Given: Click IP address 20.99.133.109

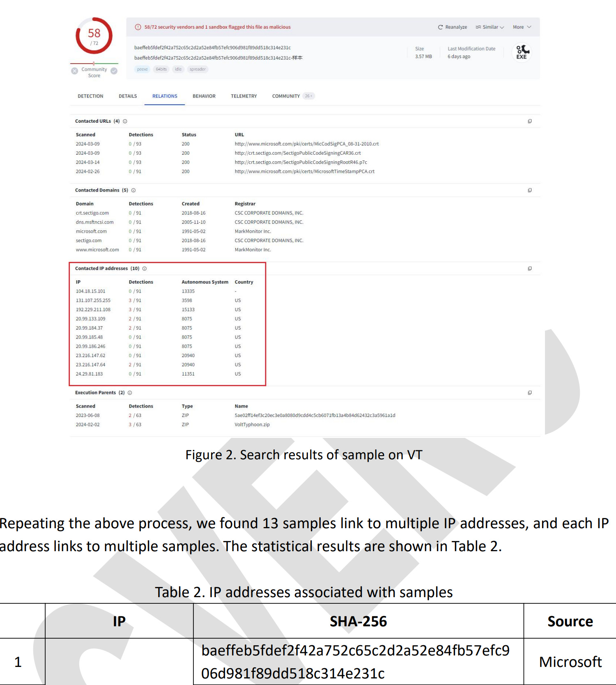Looking at the screenshot, I should [91, 319].
